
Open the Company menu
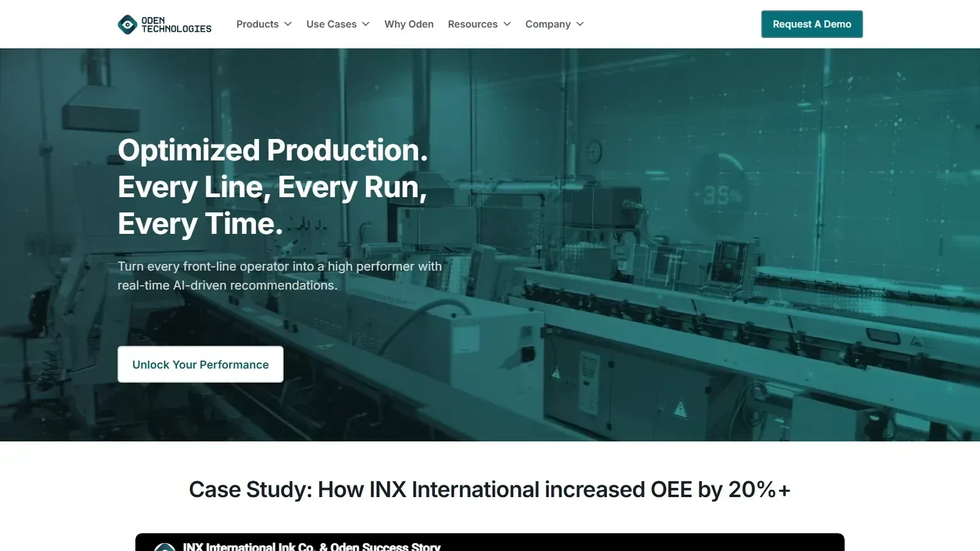(548, 24)
